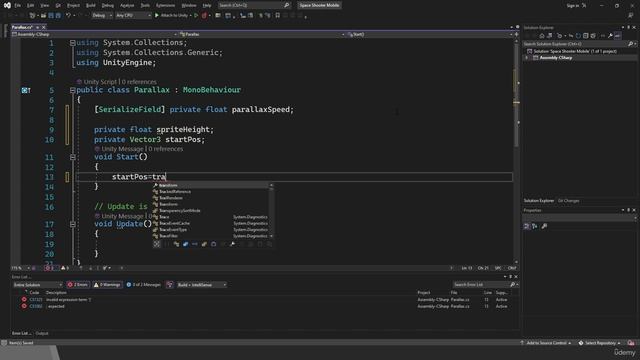Collapse the using directives block at line 1
Screen dimensions: 640x360
[72, 43]
